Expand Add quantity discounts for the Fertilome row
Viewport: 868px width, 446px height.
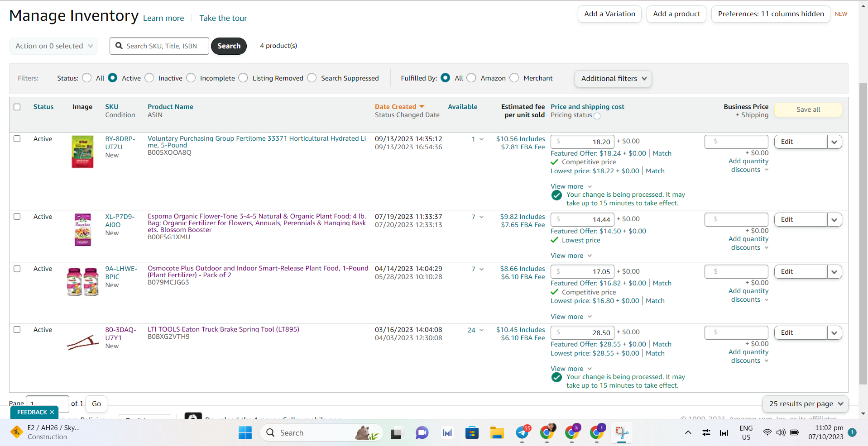[x=748, y=166]
